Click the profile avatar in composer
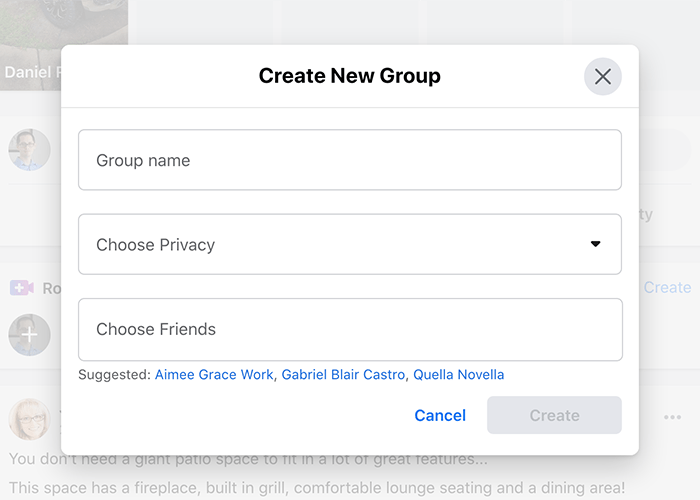Image resolution: width=700 pixels, height=500 pixels. point(29,150)
